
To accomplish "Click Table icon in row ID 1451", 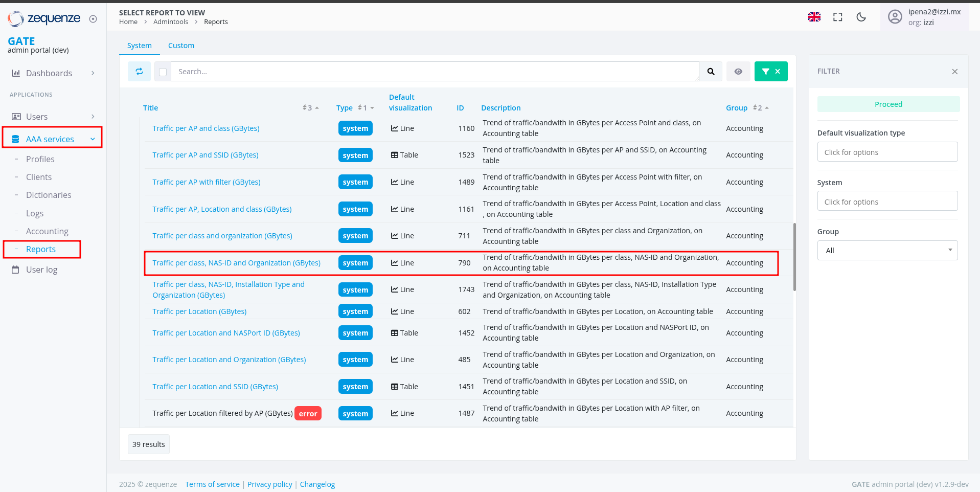I will [x=395, y=387].
